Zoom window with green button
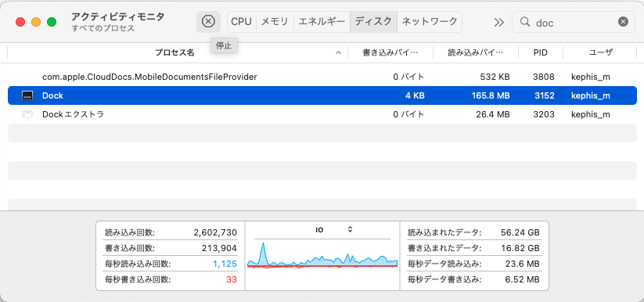This screenshot has height=302, width=644. [x=52, y=22]
